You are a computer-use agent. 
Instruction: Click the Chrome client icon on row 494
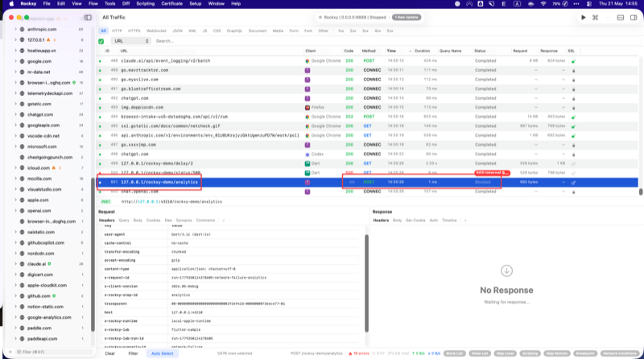click(x=308, y=117)
